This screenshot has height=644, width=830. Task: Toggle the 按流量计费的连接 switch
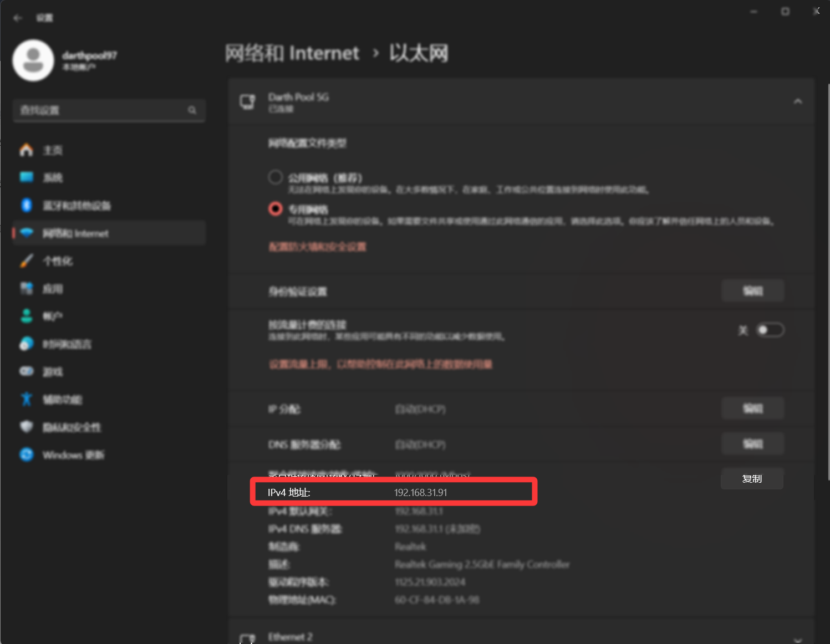point(770,330)
